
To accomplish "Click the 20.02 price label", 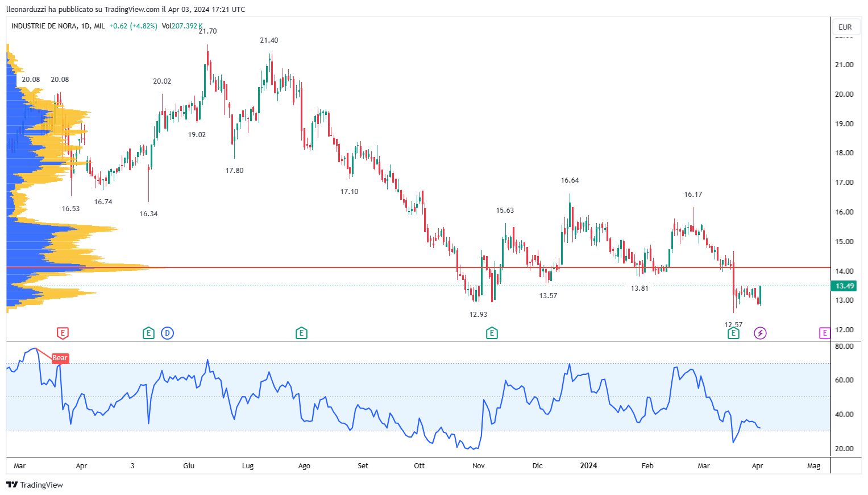I will pyautogui.click(x=162, y=81).
